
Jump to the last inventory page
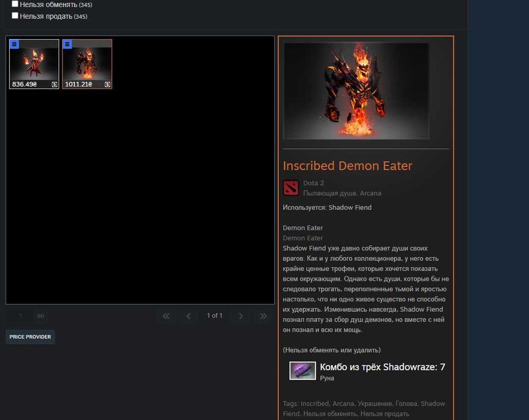pyautogui.click(x=263, y=316)
